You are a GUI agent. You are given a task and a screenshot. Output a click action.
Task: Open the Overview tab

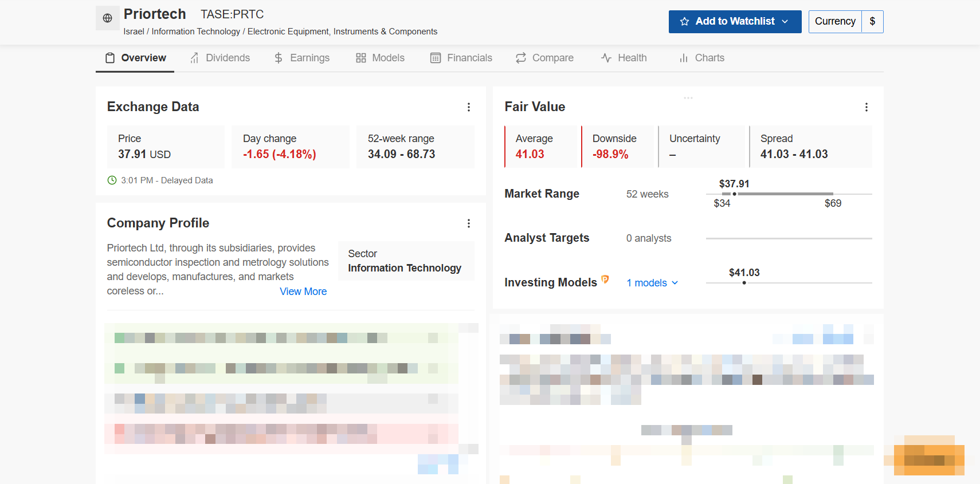click(x=135, y=58)
